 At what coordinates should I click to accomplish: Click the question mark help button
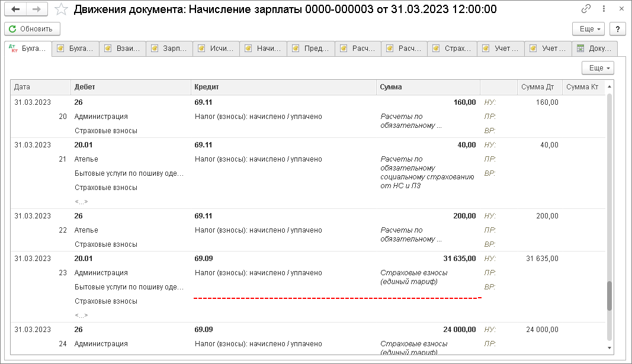coord(617,28)
